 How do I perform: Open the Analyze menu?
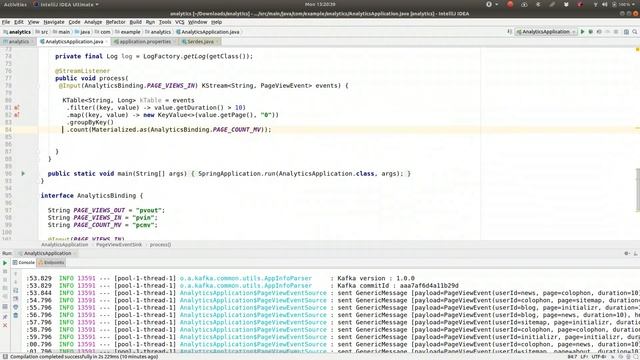(x=93, y=22)
